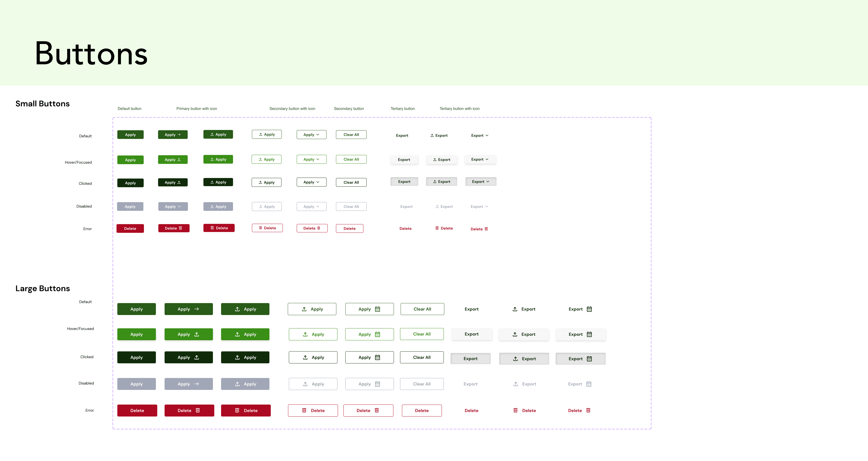
Task: Click calendar icon in large Hover-row outlined Apply button
Action: [377, 334]
